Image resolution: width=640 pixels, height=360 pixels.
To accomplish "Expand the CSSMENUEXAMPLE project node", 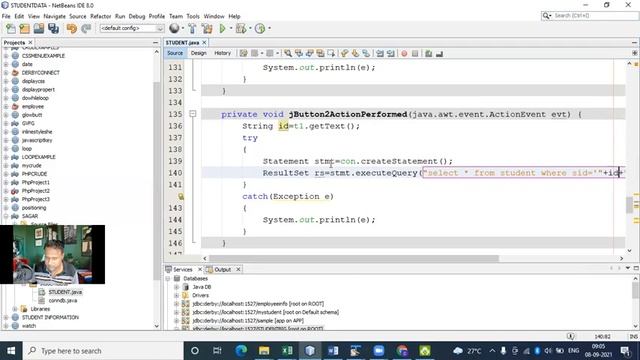I will coord(6,56).
